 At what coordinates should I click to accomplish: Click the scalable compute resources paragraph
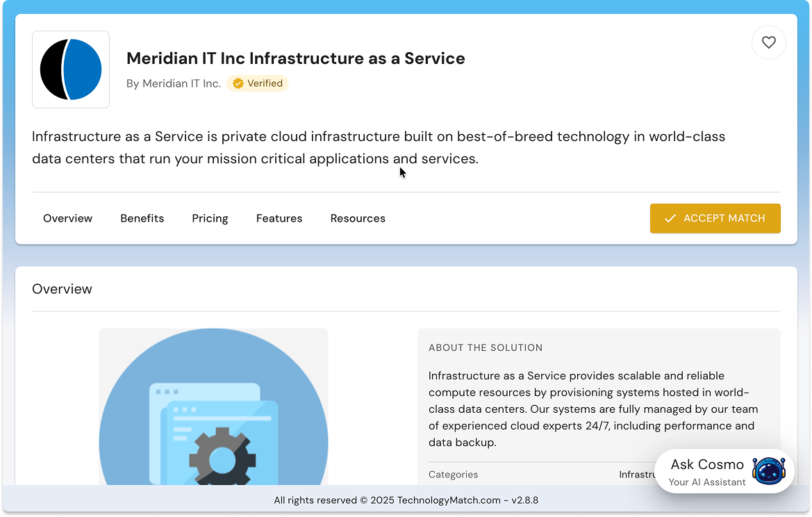593,409
